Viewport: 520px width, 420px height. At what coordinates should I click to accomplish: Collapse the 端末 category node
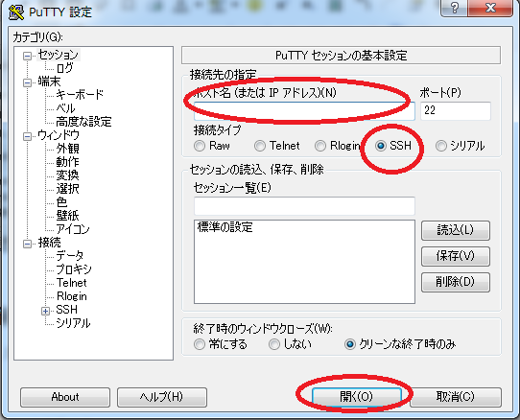[27, 82]
